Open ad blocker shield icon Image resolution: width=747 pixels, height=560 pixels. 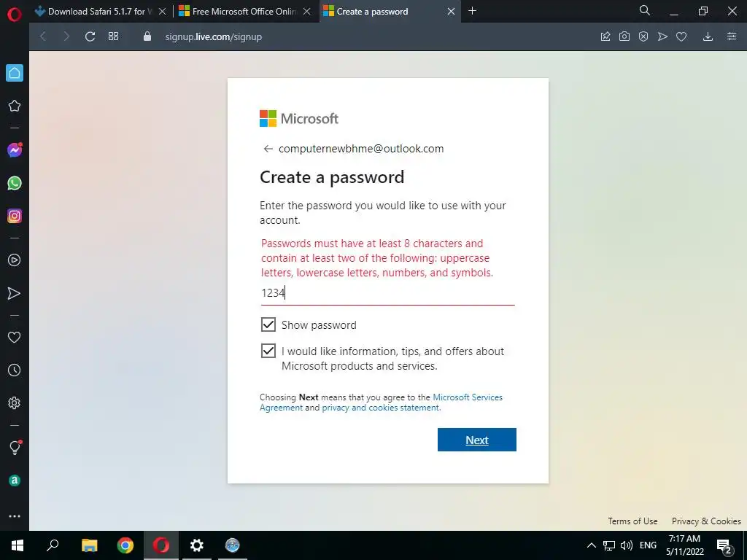point(643,36)
